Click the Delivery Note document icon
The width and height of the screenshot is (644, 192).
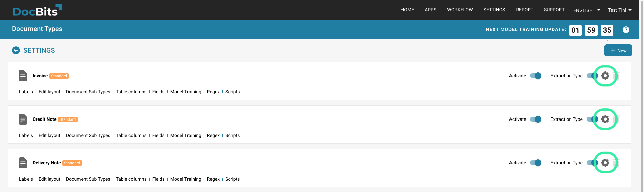click(23, 163)
